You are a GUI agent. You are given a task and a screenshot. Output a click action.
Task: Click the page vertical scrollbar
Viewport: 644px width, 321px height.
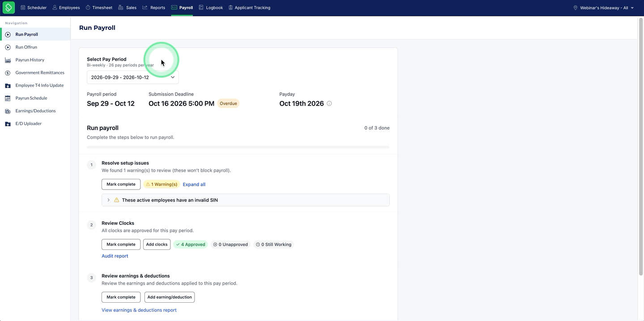[x=641, y=148]
